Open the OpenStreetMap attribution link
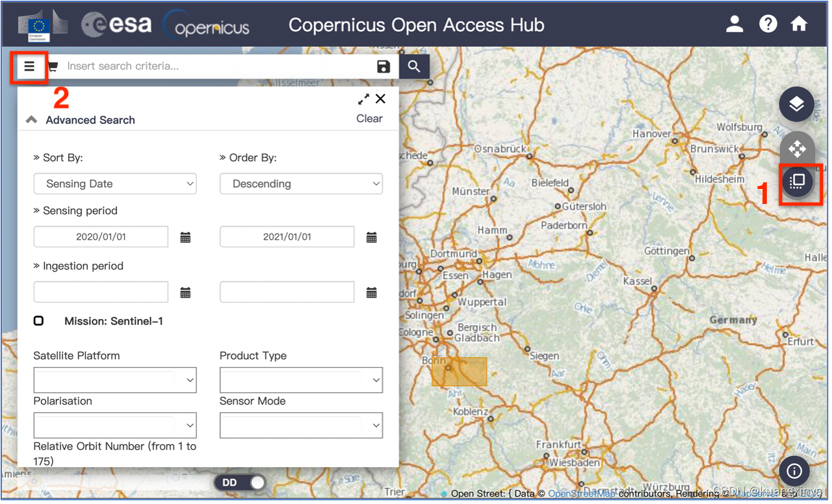 tap(582, 494)
